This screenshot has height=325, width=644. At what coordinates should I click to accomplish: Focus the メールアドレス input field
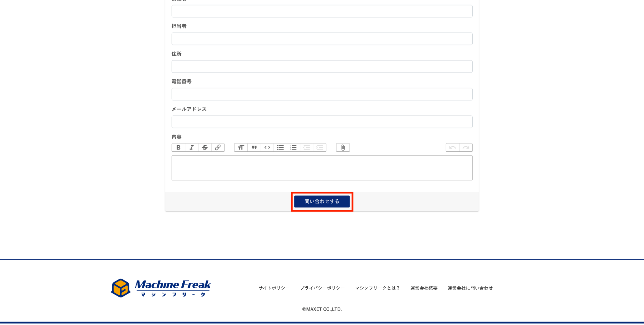pos(322,122)
